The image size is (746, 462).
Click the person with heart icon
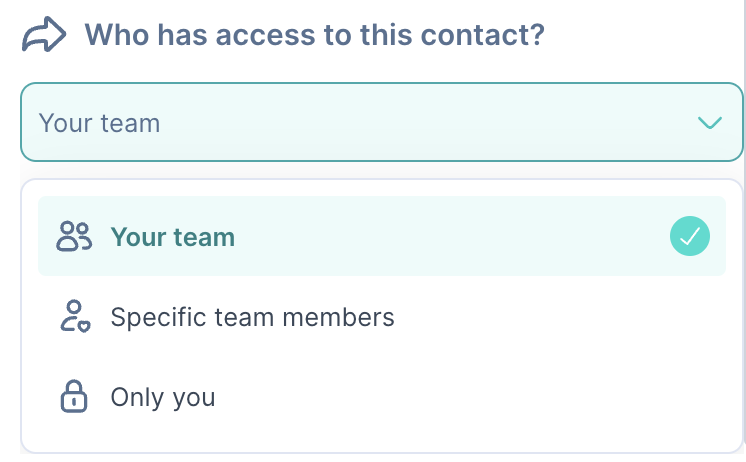coord(75,316)
